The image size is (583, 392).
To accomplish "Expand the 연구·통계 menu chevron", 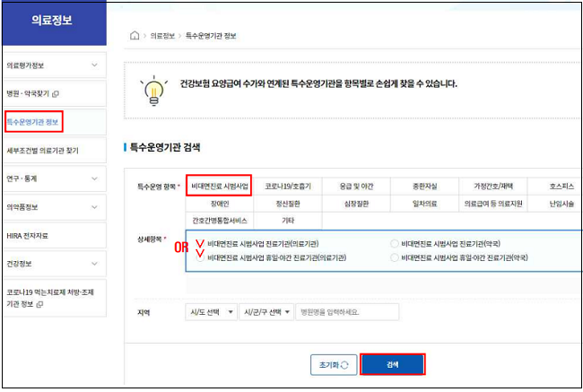I will coord(94,179).
